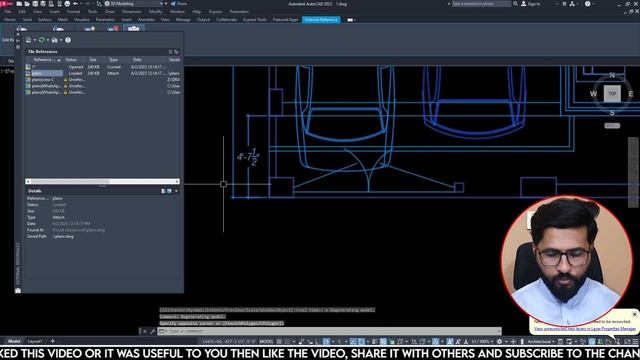Click the Create clipping boundary ribbon icon
640x360 pixels.
(89, 28)
